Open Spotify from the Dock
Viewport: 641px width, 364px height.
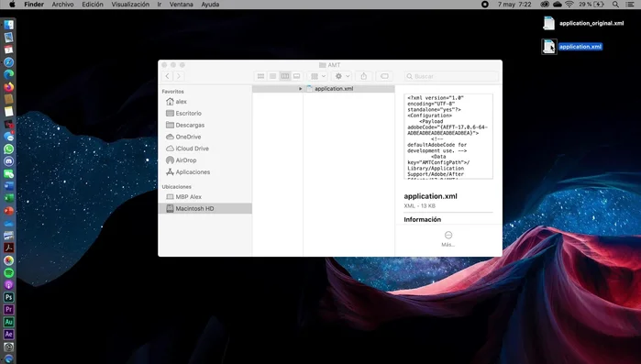coord(8,272)
